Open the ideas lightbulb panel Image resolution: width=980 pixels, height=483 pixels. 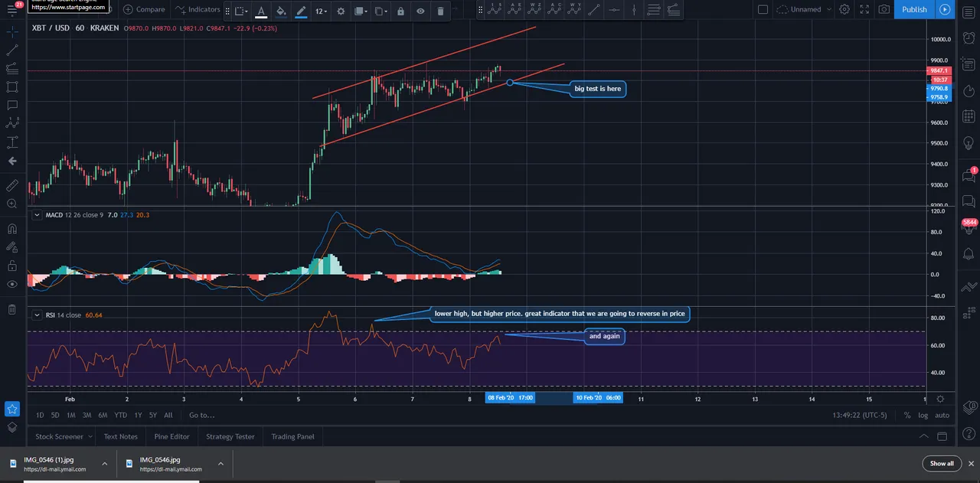click(x=969, y=143)
